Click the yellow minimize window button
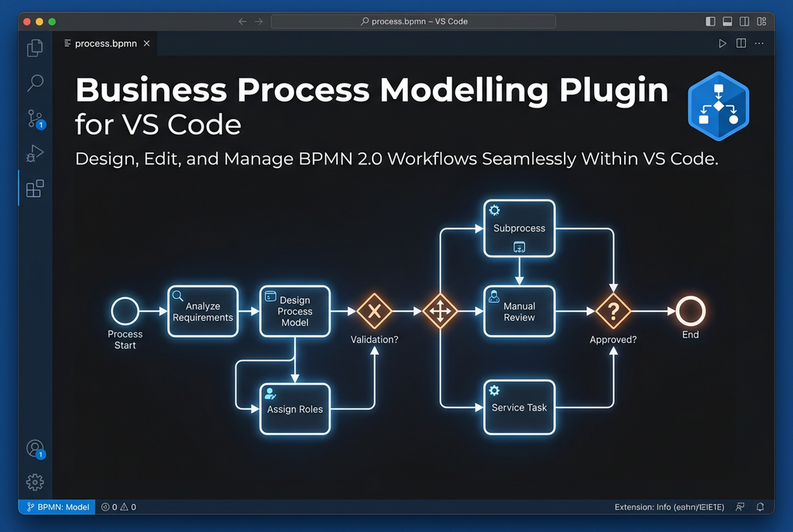Image resolution: width=793 pixels, height=532 pixels. click(x=39, y=22)
